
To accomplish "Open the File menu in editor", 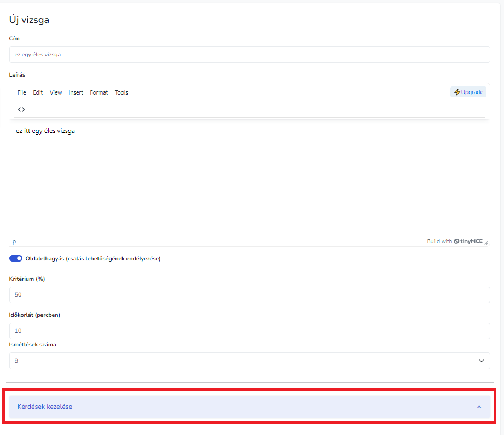I will coord(22,92).
